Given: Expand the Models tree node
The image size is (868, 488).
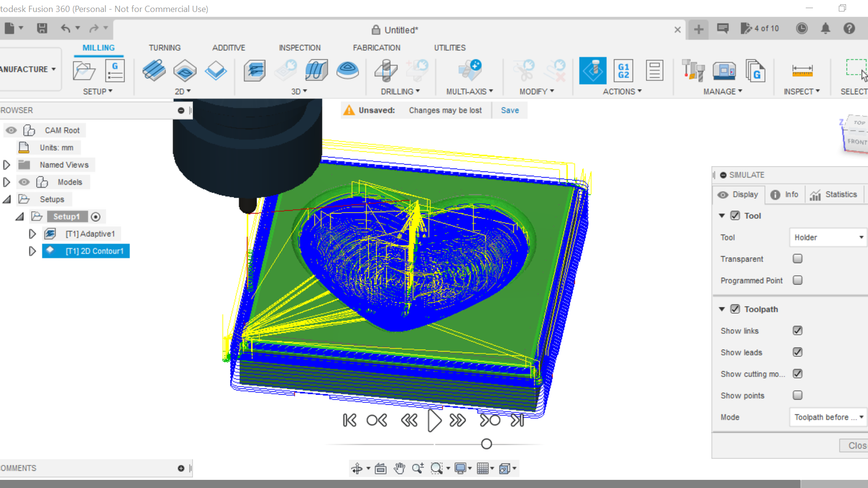Looking at the screenshot, I should pyautogui.click(x=7, y=182).
